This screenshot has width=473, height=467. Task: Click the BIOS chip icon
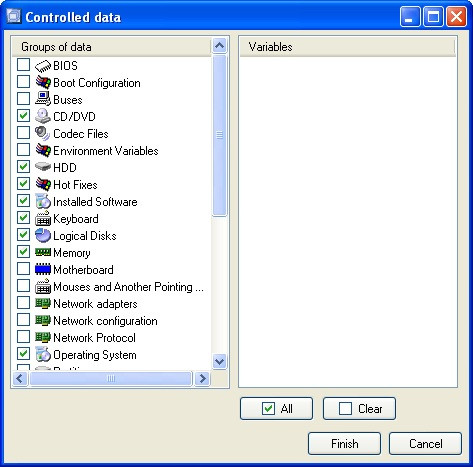[x=43, y=66]
